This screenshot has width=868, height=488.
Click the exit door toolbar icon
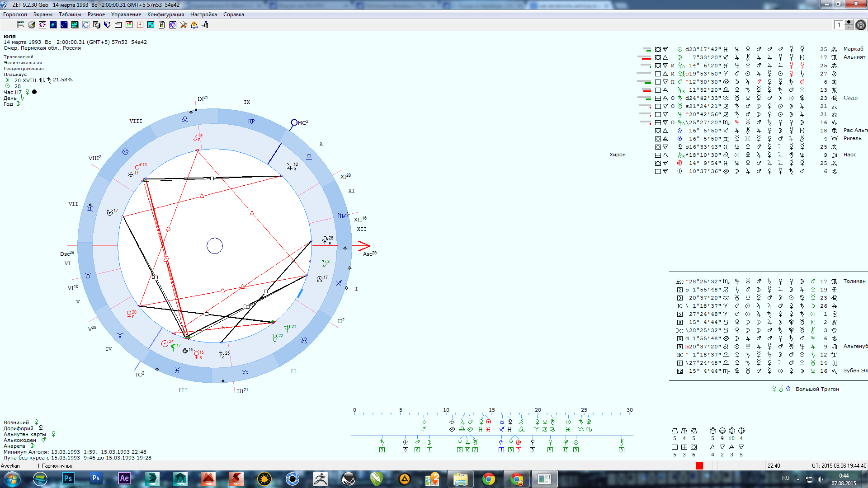205,25
